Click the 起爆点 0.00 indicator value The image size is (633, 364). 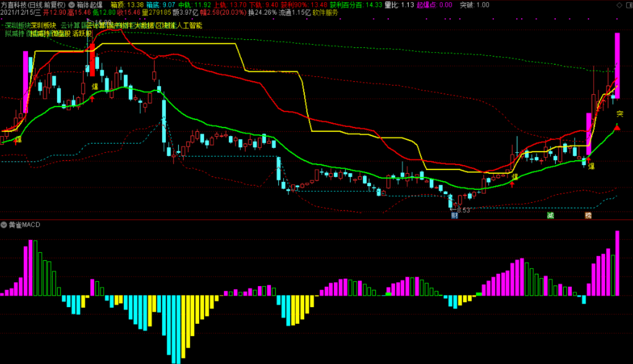point(434,5)
